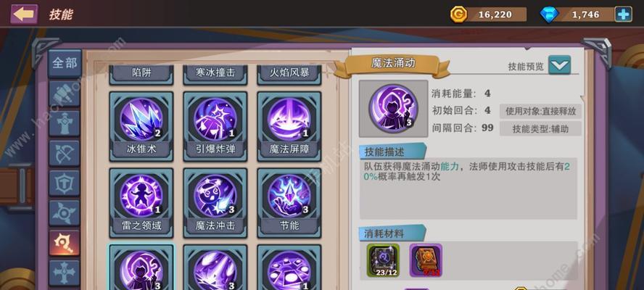The height and width of the screenshot is (290, 644).
Task: Open the cross healer sidebar tab
Action: (64, 273)
